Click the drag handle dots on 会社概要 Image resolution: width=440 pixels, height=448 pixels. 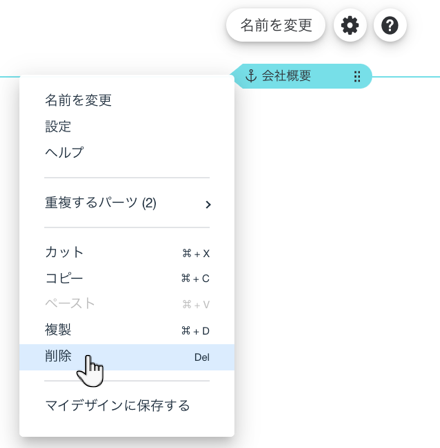click(x=357, y=76)
